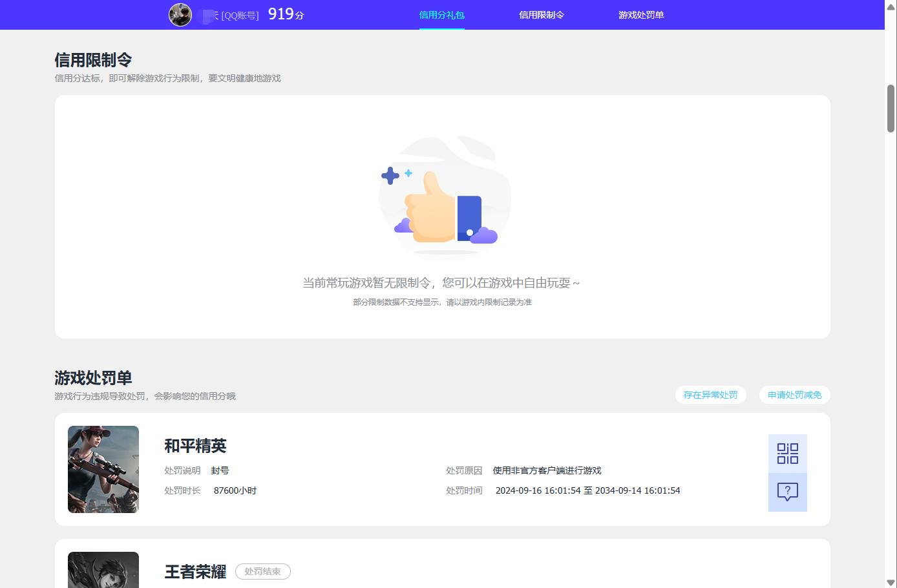
Task: Open the 和平精英 game thumbnail
Action: coord(103,469)
